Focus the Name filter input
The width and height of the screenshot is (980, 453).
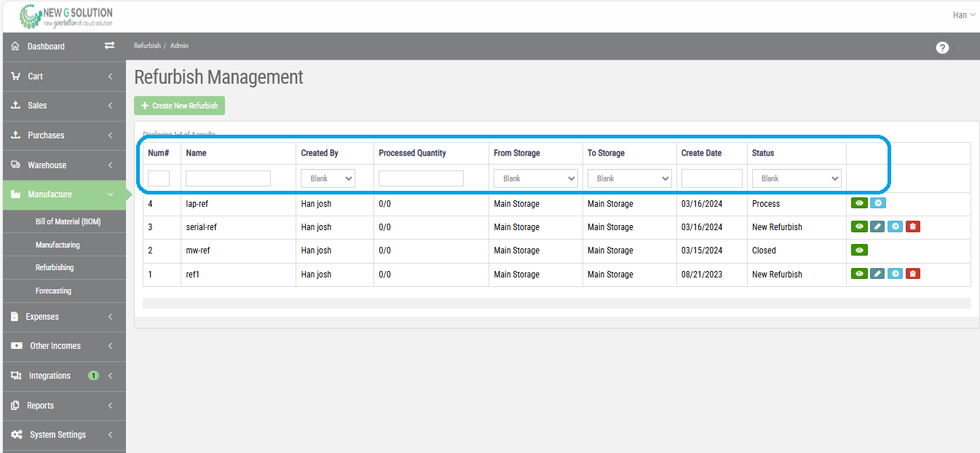228,178
